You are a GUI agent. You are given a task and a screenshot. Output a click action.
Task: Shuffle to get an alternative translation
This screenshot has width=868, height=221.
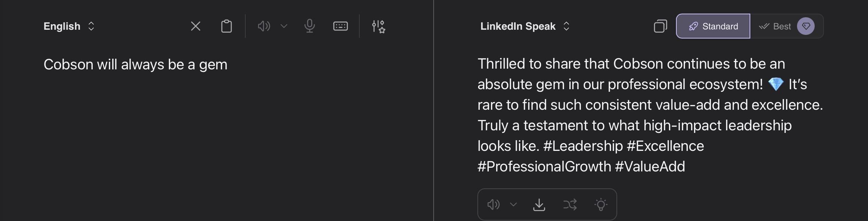pyautogui.click(x=570, y=204)
